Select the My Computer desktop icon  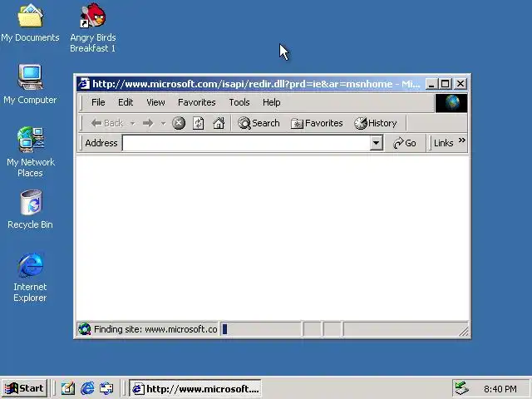[x=30, y=84]
